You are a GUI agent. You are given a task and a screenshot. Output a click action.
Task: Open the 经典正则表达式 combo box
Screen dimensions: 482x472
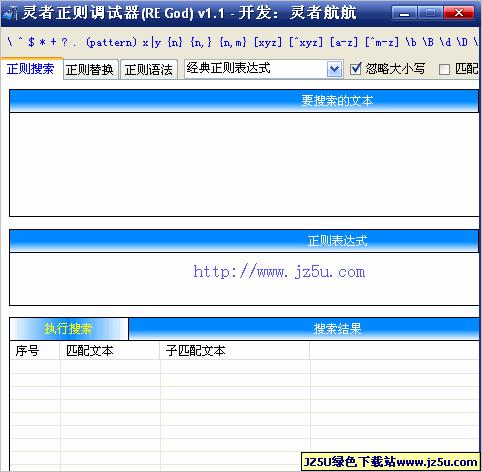coord(263,69)
